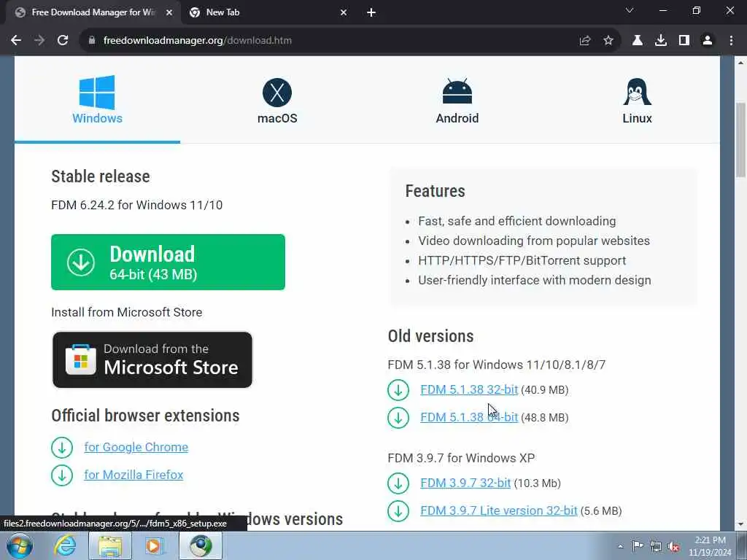The image size is (747, 560).
Task: Click Action Center flag tray icon
Action: 638,546
